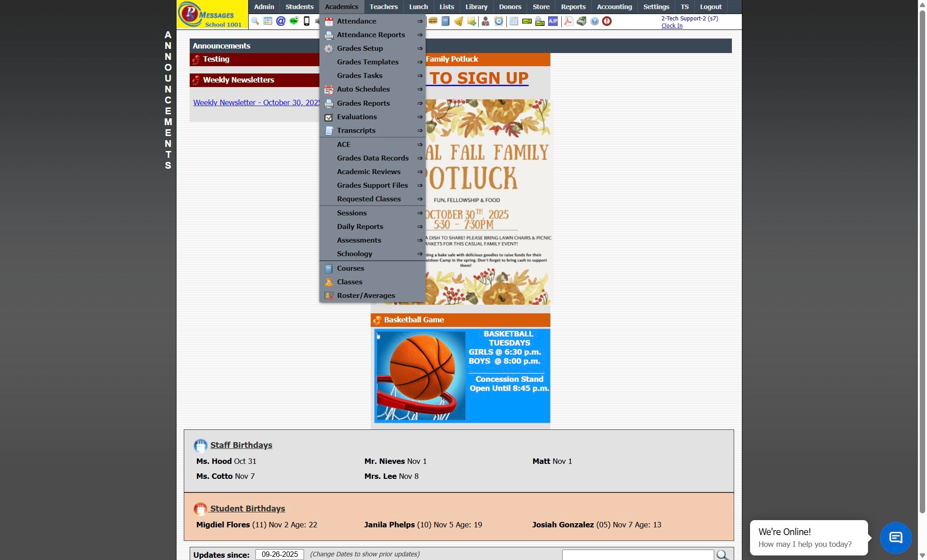Click the red exclamation alert icon
The height and width of the screenshot is (560, 927).
click(607, 21)
